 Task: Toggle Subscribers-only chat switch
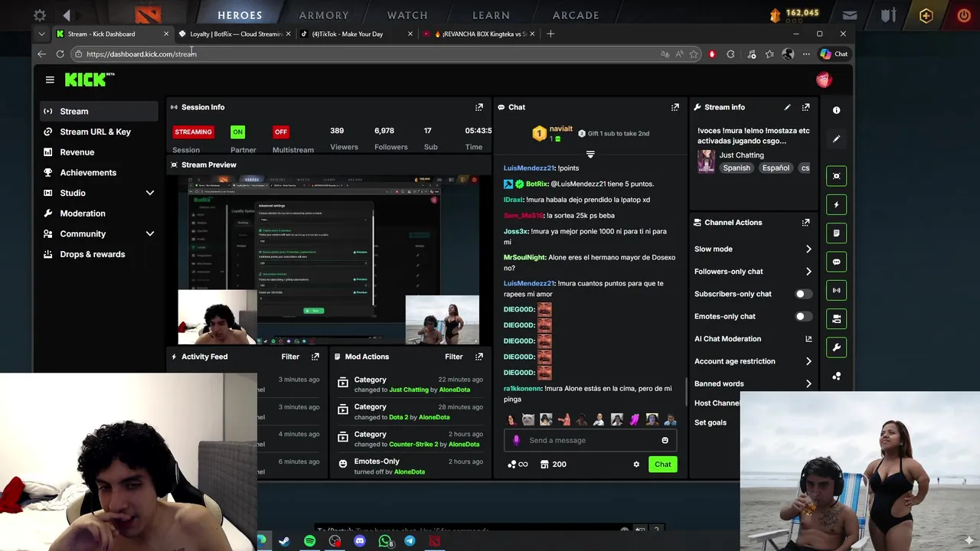802,294
